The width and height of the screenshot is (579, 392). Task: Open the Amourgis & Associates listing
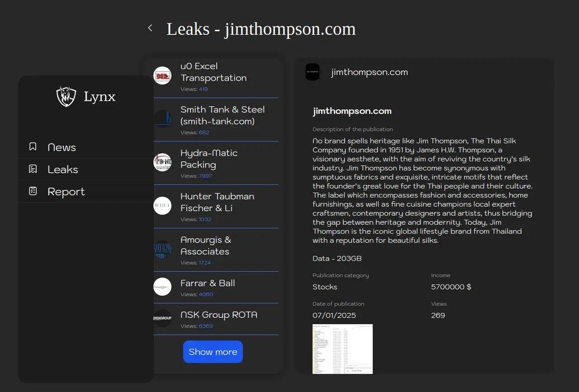point(205,246)
